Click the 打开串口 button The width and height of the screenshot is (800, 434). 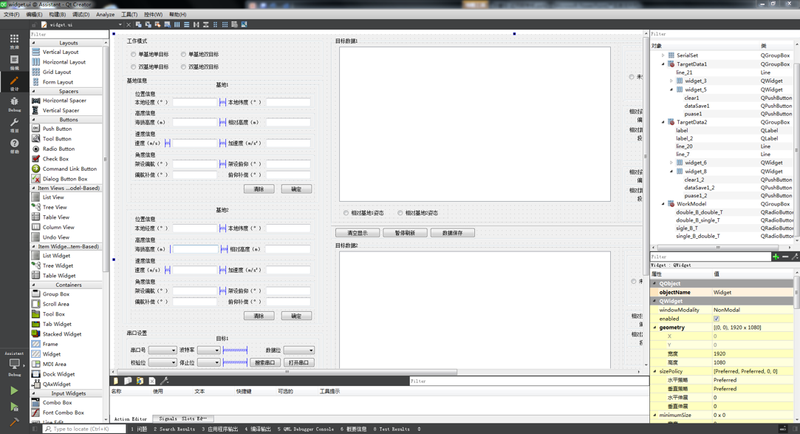pyautogui.click(x=298, y=363)
